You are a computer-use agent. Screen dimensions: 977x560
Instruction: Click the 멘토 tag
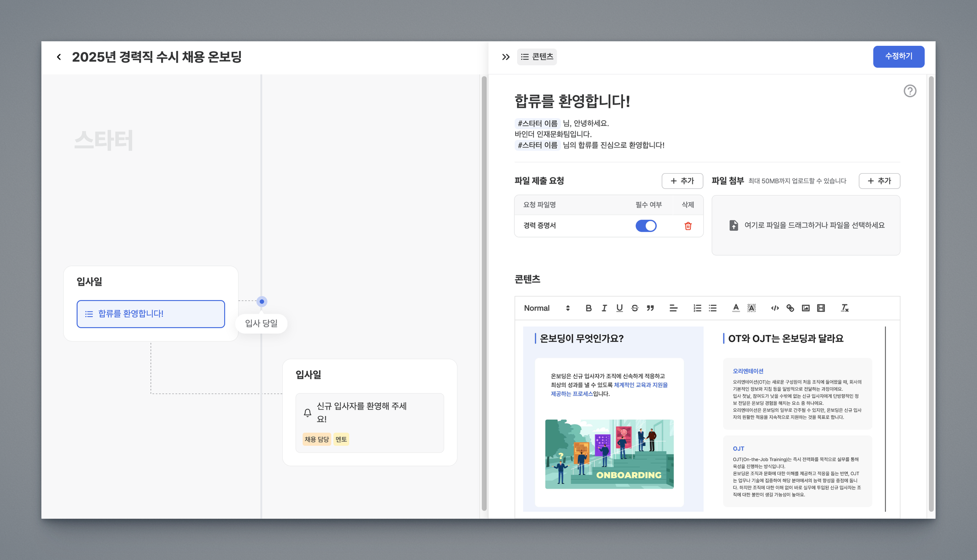[x=341, y=439]
